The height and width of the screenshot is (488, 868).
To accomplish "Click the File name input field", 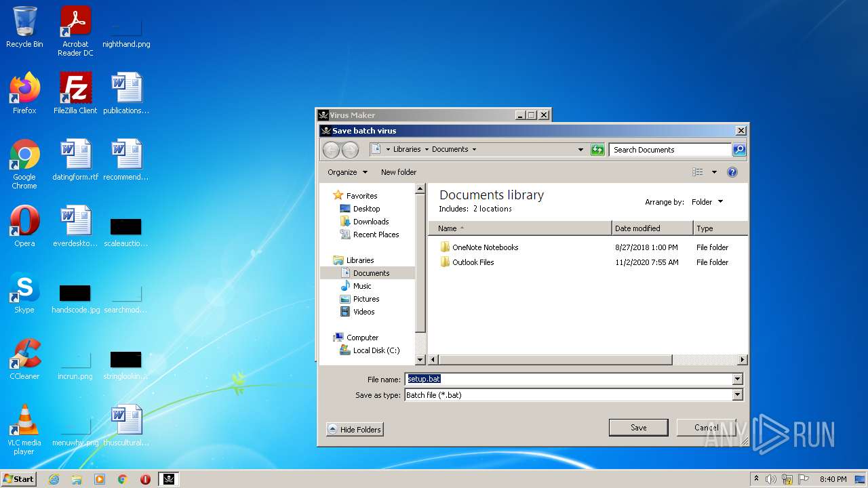I will (568, 379).
